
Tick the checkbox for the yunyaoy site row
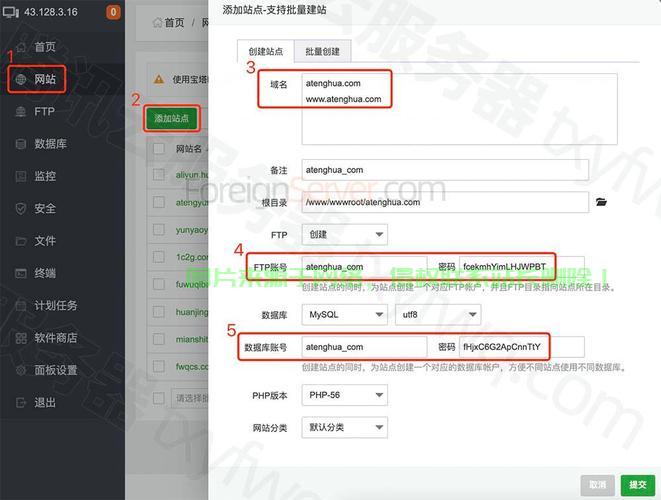(159, 230)
